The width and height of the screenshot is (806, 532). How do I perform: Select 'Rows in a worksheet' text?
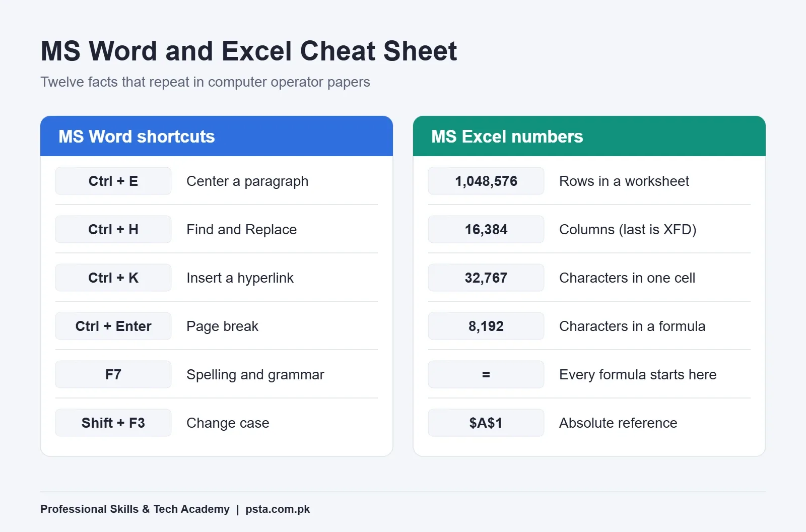pyautogui.click(x=624, y=181)
